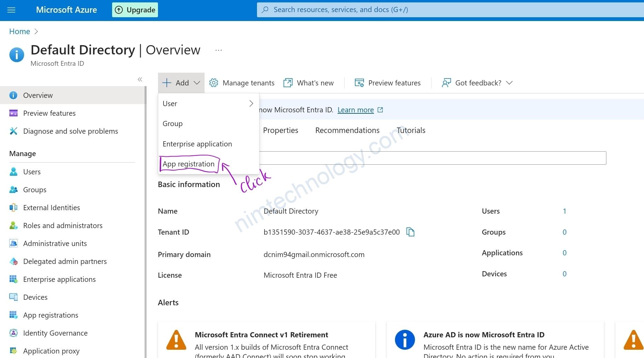The image size is (644, 358).
Task: Open Diagnose and solve problems icon
Action: 13,131
